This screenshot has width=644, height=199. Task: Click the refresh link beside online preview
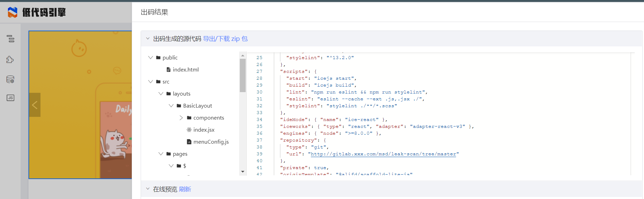(185, 189)
